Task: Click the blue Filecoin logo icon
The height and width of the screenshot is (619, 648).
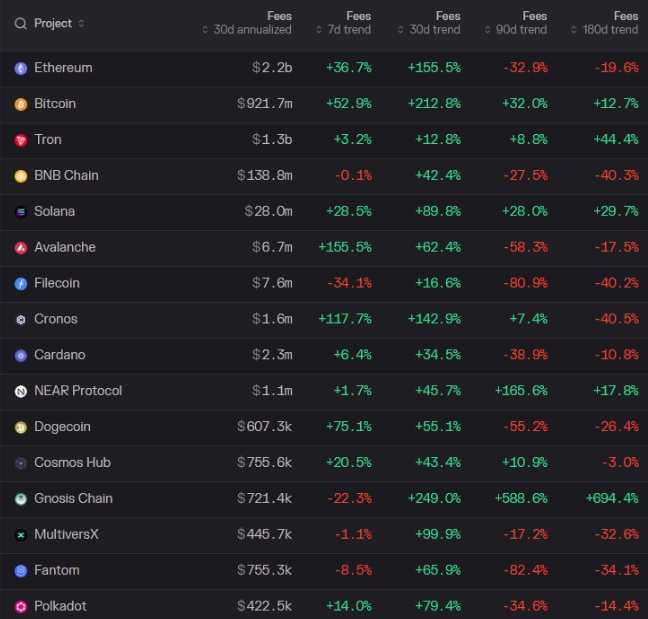Action: click(21, 284)
